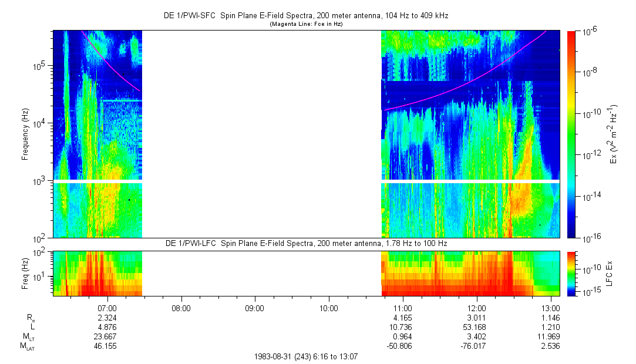The height and width of the screenshot is (364, 636).
Task: Select the 09:00 time tick label
Action: (255, 308)
